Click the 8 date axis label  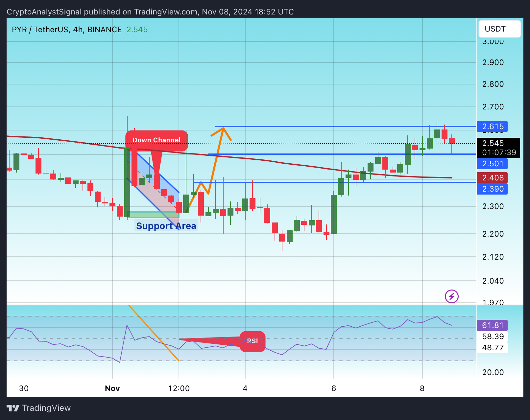pos(422,388)
